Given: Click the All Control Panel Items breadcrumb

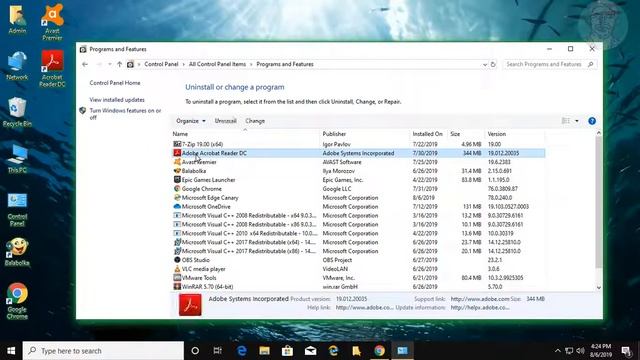Looking at the screenshot, I should point(217,64).
